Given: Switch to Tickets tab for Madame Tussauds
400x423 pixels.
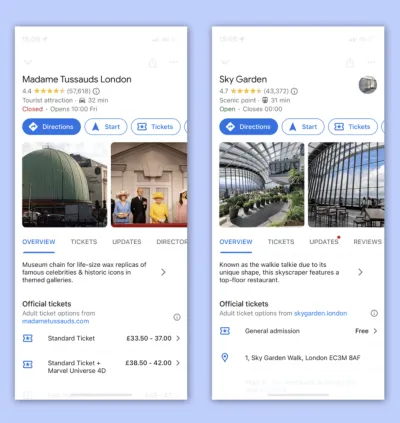Looking at the screenshot, I should point(84,242).
